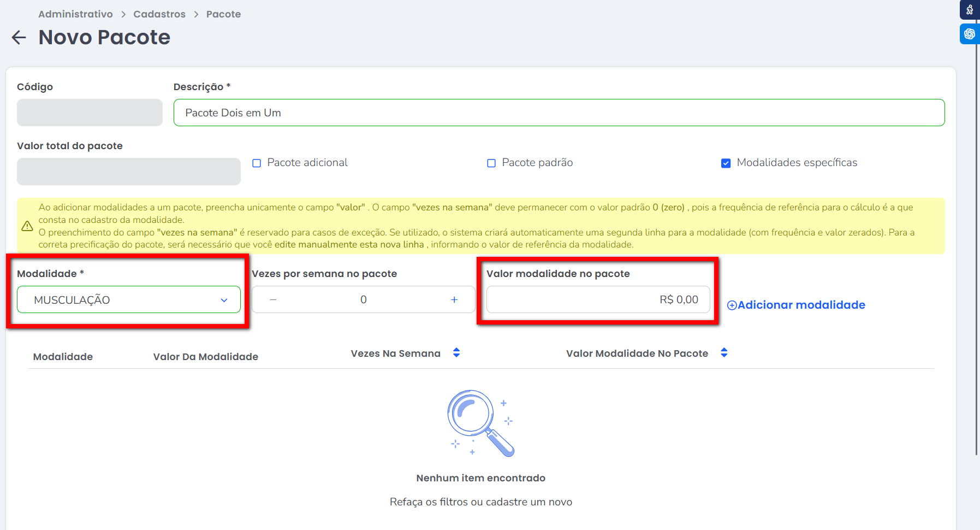Viewport: 980px width, 530px height.
Task: Select the Pacote breadcrumb item
Action: coord(223,14)
